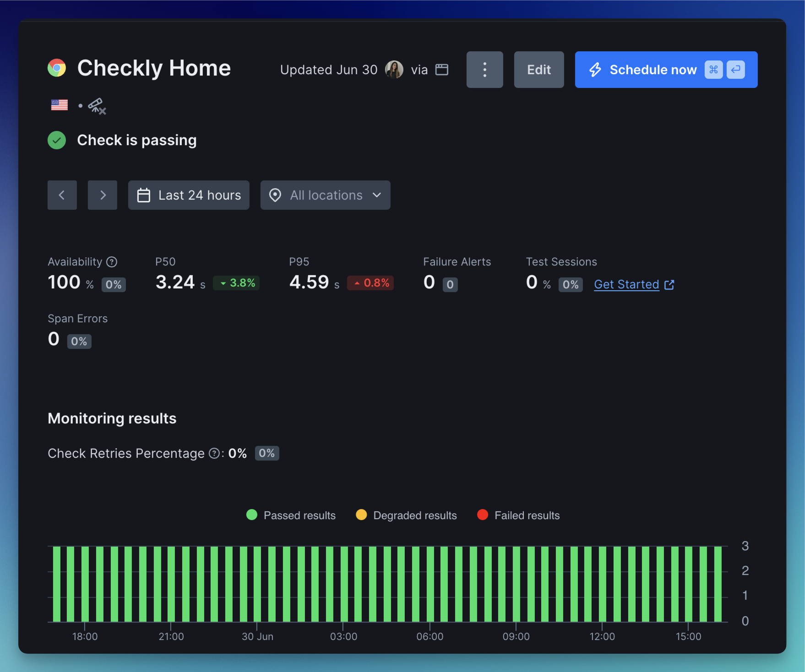Click the Check Retries Percentage help icon

(x=213, y=453)
